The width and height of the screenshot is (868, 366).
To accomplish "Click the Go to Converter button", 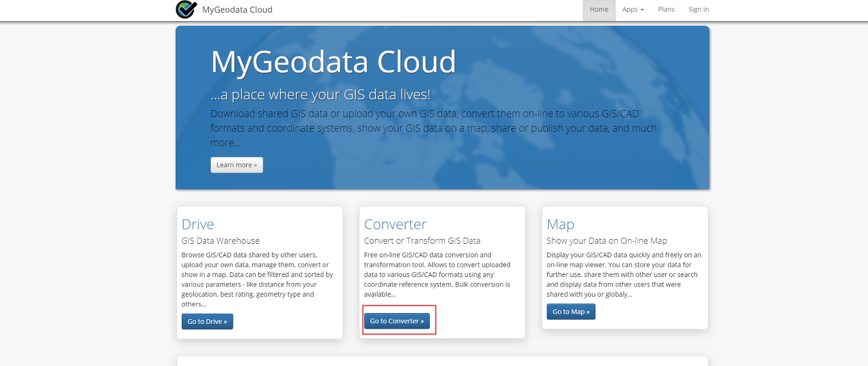I will 397,321.
